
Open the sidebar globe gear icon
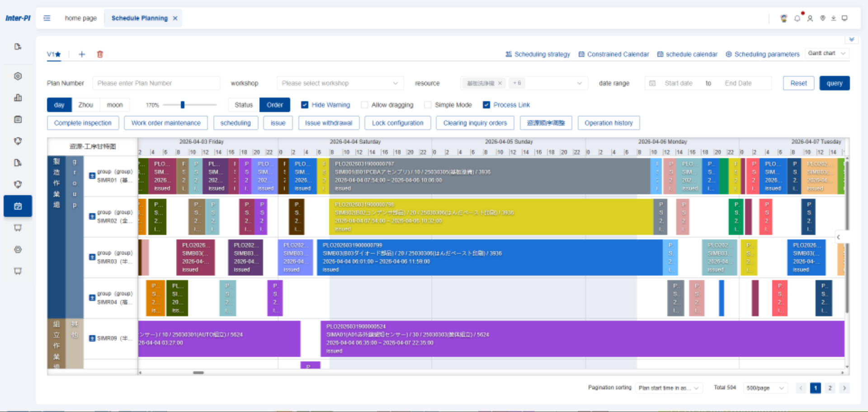pyautogui.click(x=18, y=249)
